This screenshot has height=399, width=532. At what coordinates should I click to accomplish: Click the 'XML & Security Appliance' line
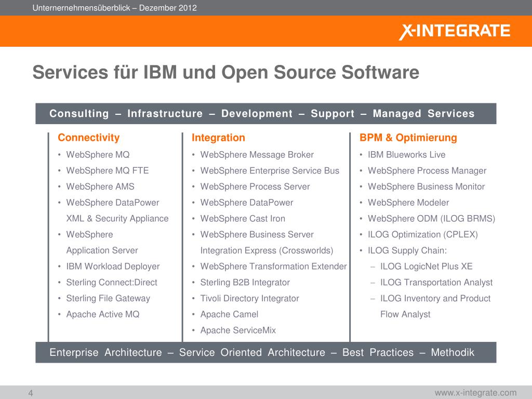point(117,219)
